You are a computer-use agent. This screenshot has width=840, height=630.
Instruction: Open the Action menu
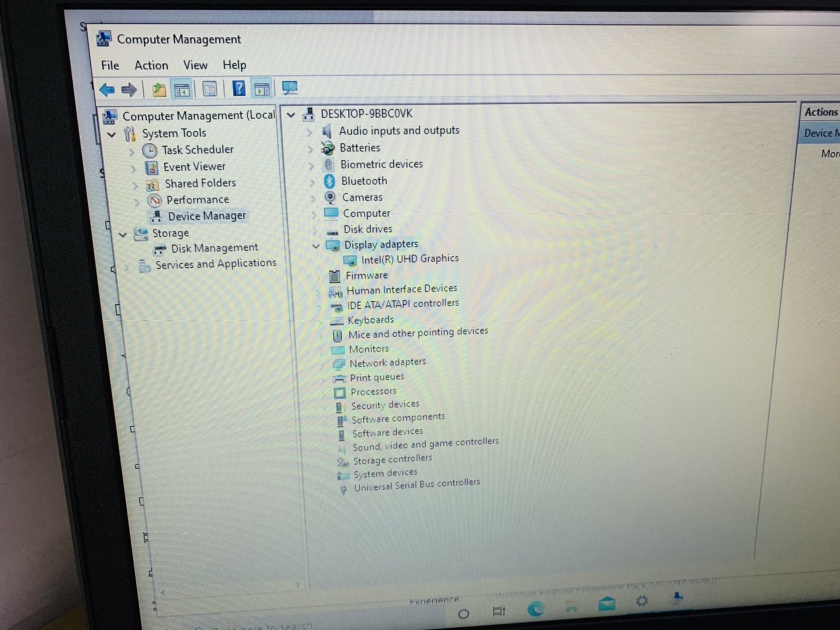[x=151, y=65]
